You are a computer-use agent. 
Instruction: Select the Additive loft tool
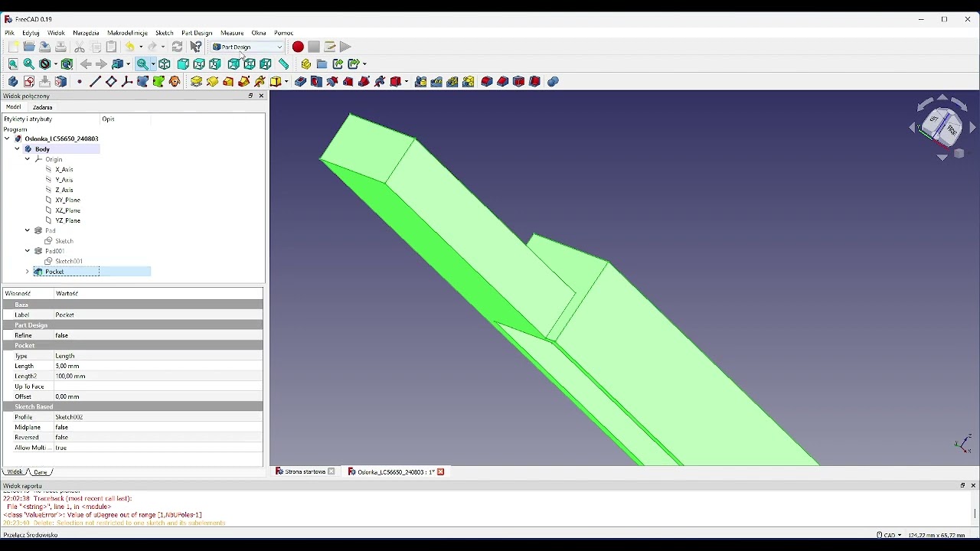229,82
